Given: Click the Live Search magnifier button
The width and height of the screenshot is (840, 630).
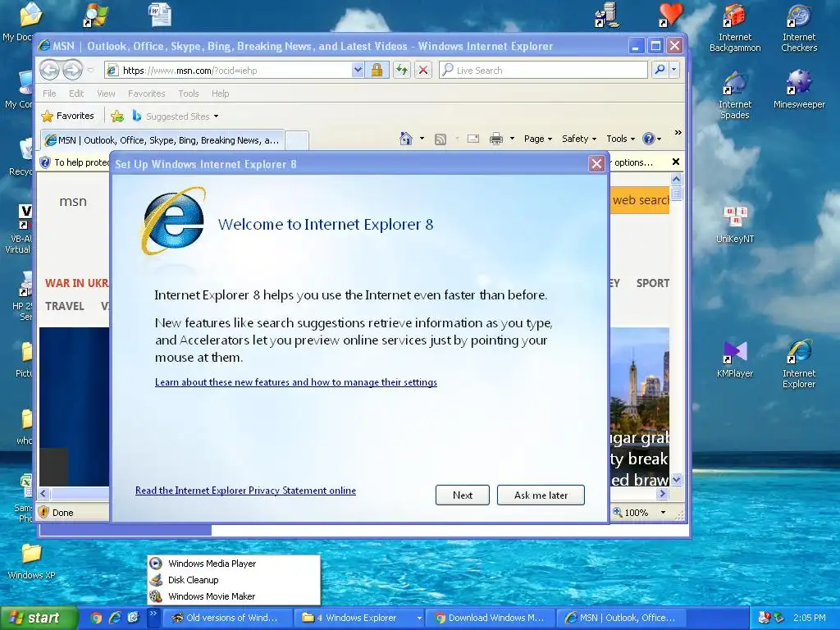Looking at the screenshot, I should [660, 70].
